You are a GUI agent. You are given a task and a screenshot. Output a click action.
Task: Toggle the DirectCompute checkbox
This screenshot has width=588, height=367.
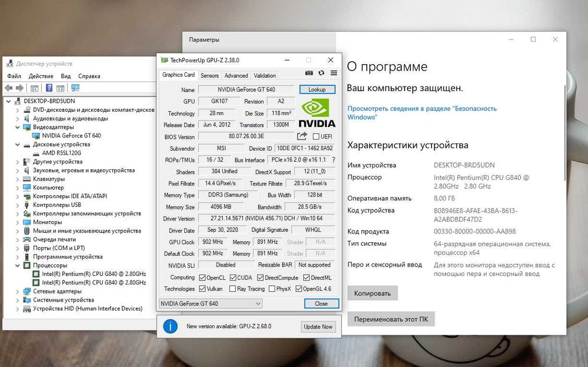[x=260, y=278]
